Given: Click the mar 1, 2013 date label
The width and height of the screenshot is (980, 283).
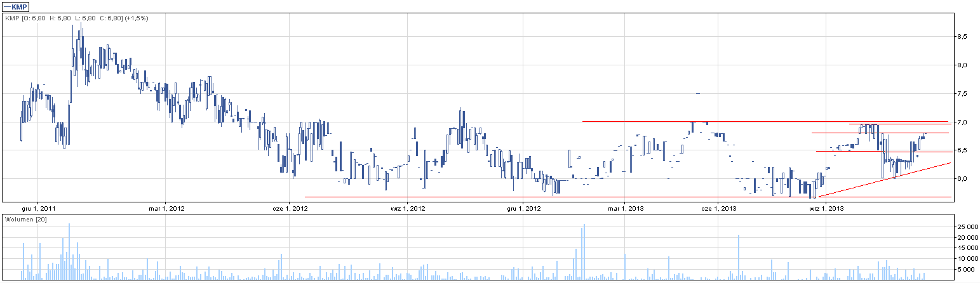Looking at the screenshot, I should (626, 207).
